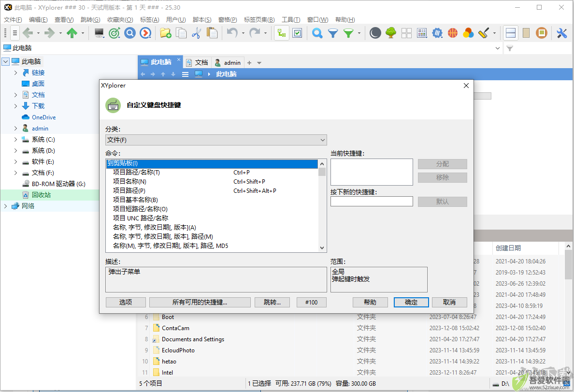This screenshot has height=392, width=574.
Task: Click the blue funnel filter icon
Action: (x=333, y=33)
